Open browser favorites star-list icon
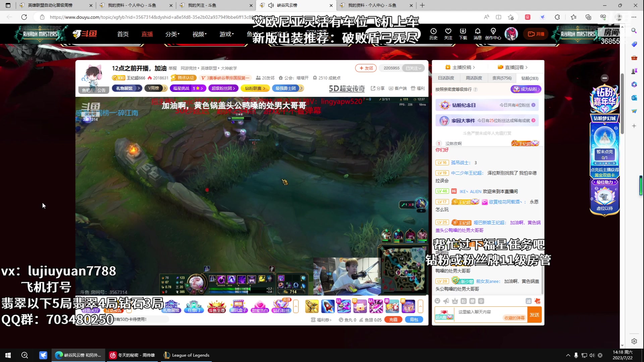Screen dimensions: 644x362 click(x=574, y=17)
